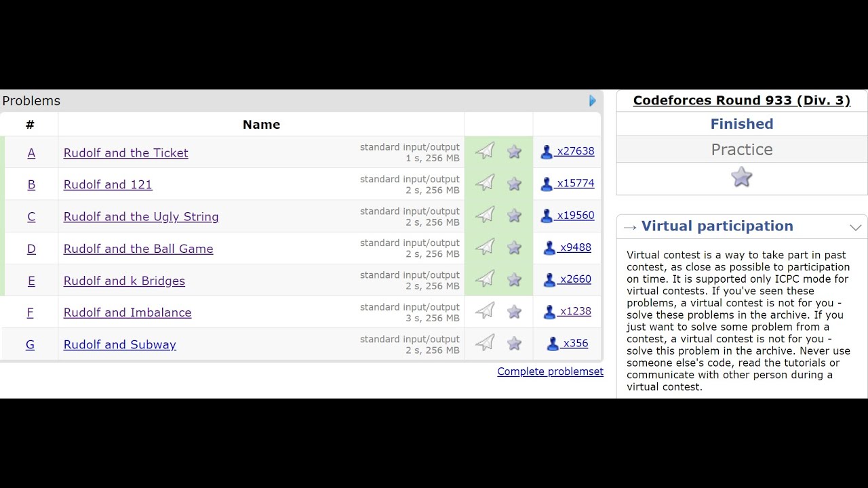Submit problem B using the paper plane icon

[485, 183]
